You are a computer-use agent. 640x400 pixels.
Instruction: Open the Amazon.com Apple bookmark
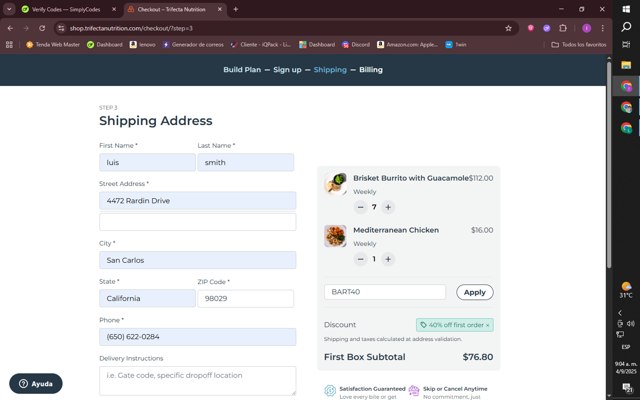click(407, 44)
